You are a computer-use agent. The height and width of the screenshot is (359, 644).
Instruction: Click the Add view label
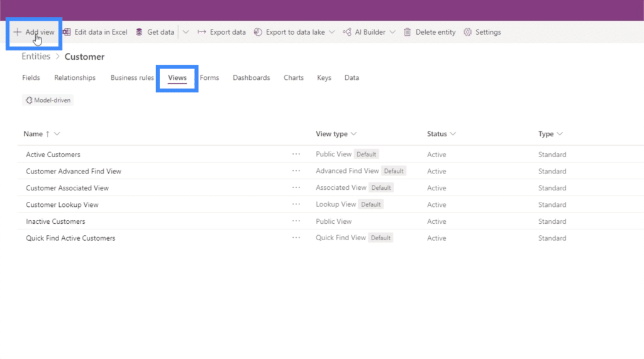[x=40, y=32]
